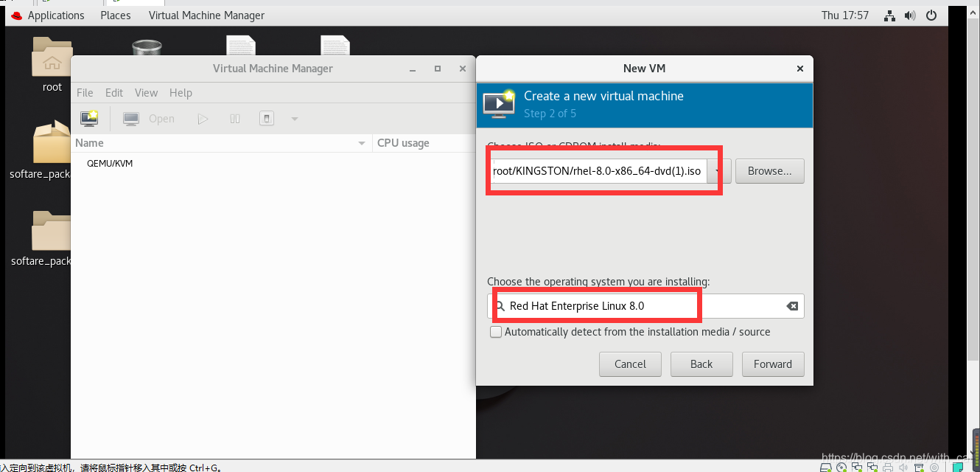Sort by the Name column header
The width and height of the screenshot is (980, 472).
point(222,143)
